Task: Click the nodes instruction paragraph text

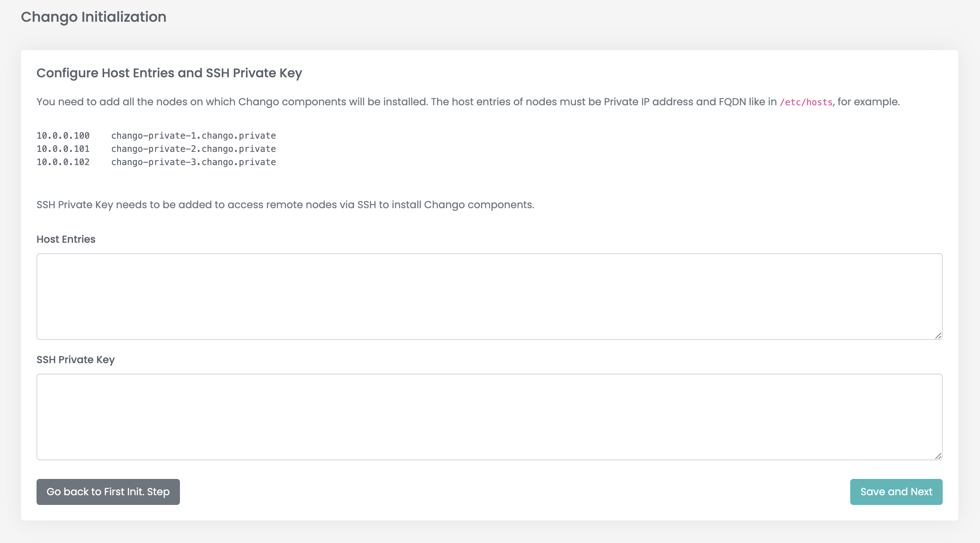Action: [x=468, y=102]
